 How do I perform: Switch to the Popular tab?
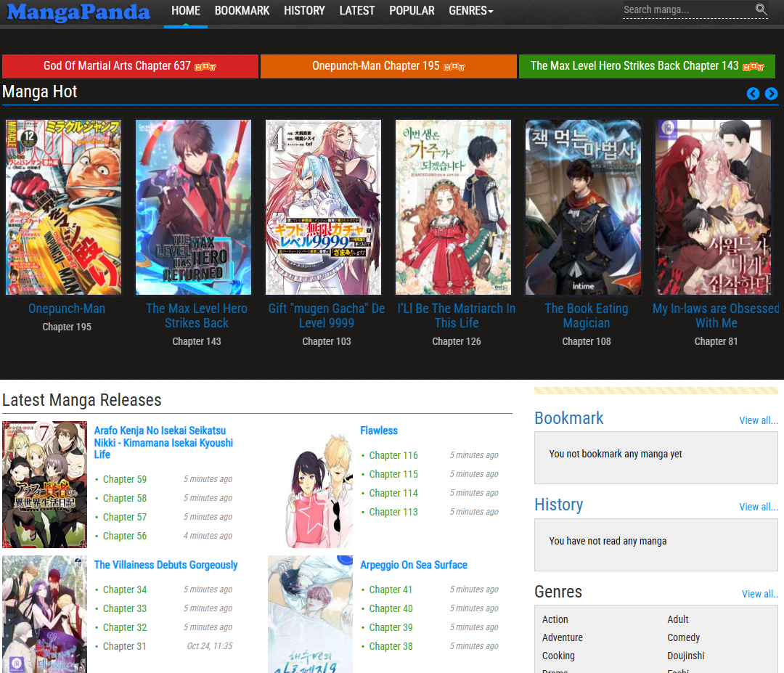click(412, 11)
